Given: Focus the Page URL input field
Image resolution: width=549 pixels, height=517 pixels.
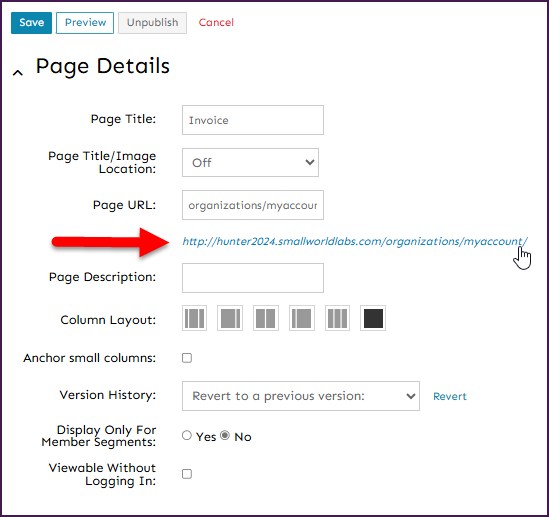Looking at the screenshot, I should [253, 205].
